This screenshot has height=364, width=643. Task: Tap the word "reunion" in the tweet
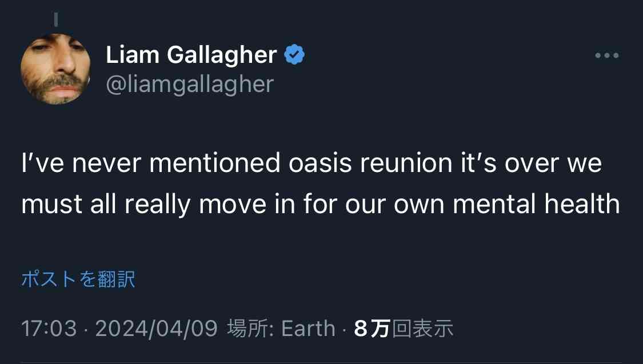(x=406, y=163)
